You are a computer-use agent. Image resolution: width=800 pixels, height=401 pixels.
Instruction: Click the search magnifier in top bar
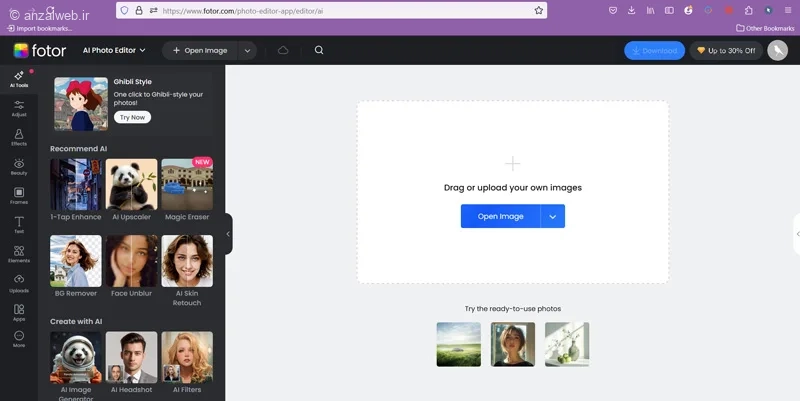(x=319, y=50)
